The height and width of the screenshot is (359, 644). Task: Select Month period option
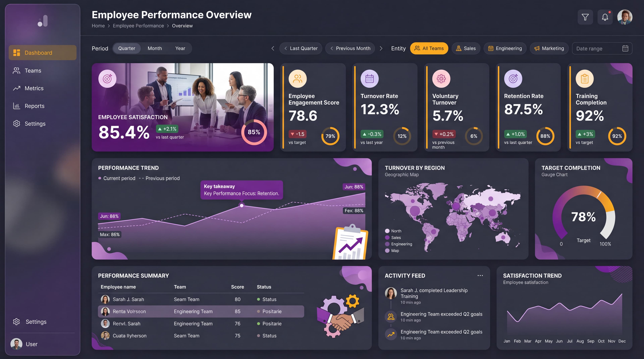[x=155, y=48]
